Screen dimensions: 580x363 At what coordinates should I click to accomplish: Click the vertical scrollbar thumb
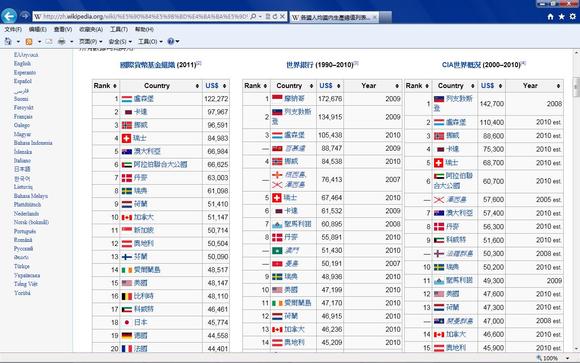[x=576, y=87]
